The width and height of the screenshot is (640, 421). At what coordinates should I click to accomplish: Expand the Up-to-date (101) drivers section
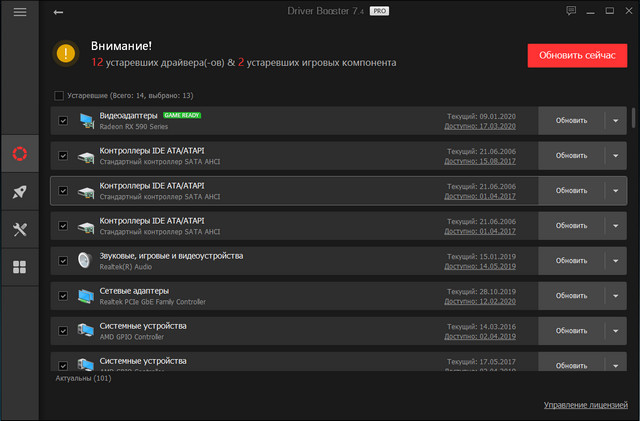83,378
